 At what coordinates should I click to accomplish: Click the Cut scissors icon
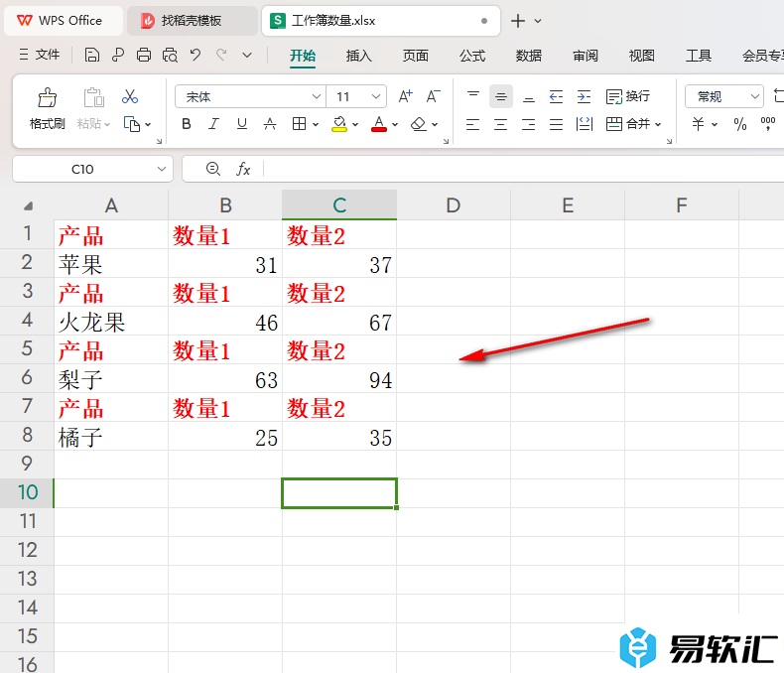pos(130,96)
